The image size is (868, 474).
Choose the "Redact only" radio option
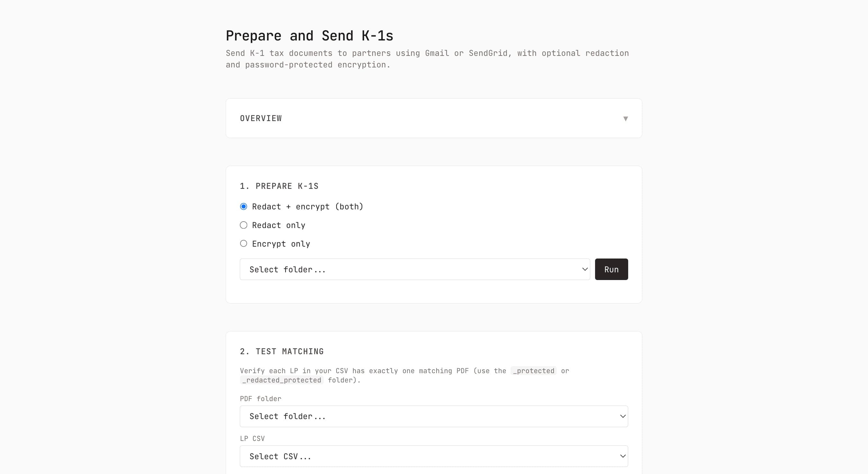[x=244, y=225]
